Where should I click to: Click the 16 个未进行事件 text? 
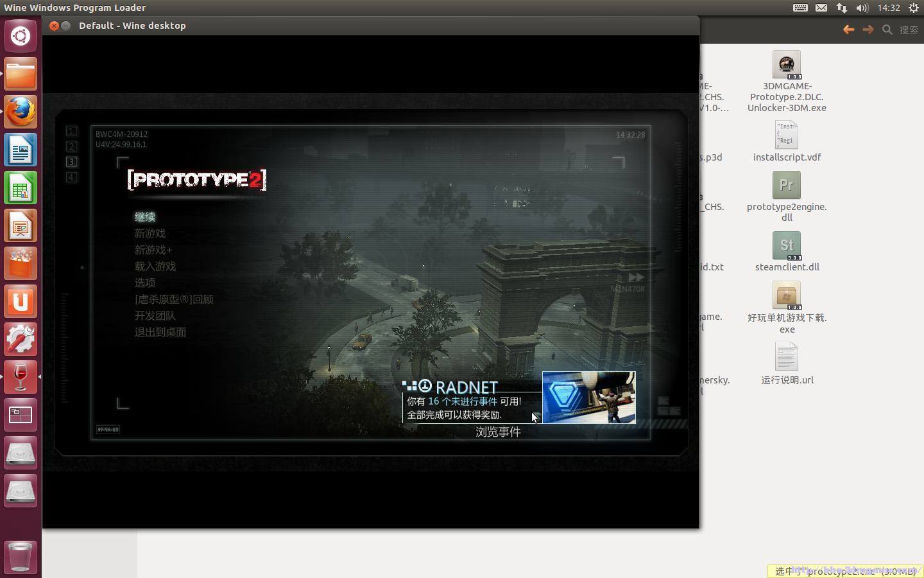(463, 401)
